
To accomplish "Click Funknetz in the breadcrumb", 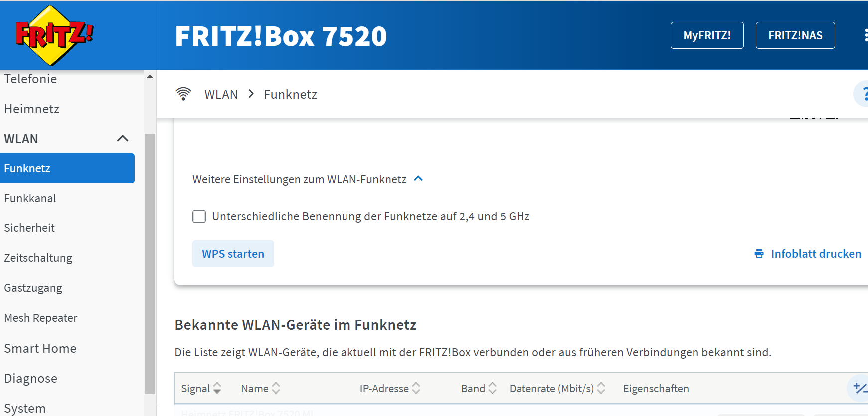I will (291, 94).
